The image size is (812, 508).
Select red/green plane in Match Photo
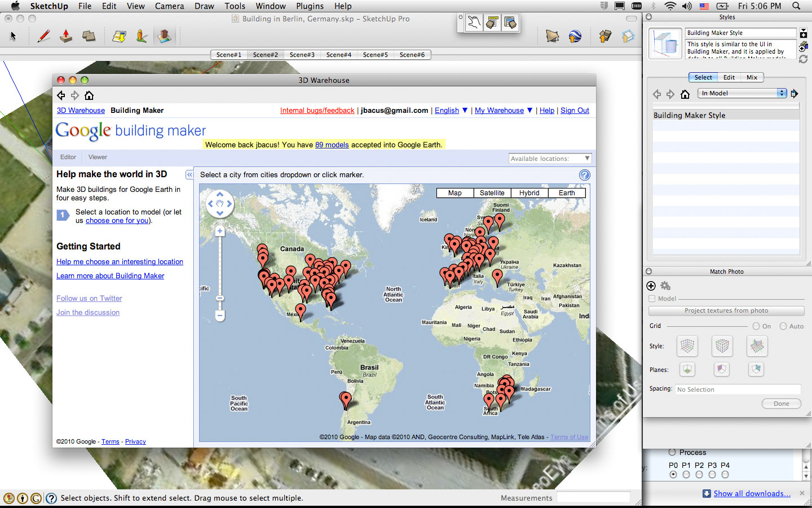(687, 369)
